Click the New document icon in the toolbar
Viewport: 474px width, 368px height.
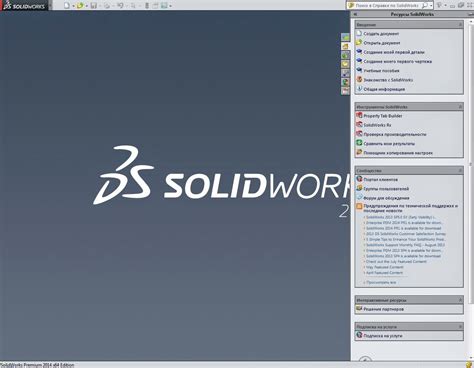pos(67,5)
